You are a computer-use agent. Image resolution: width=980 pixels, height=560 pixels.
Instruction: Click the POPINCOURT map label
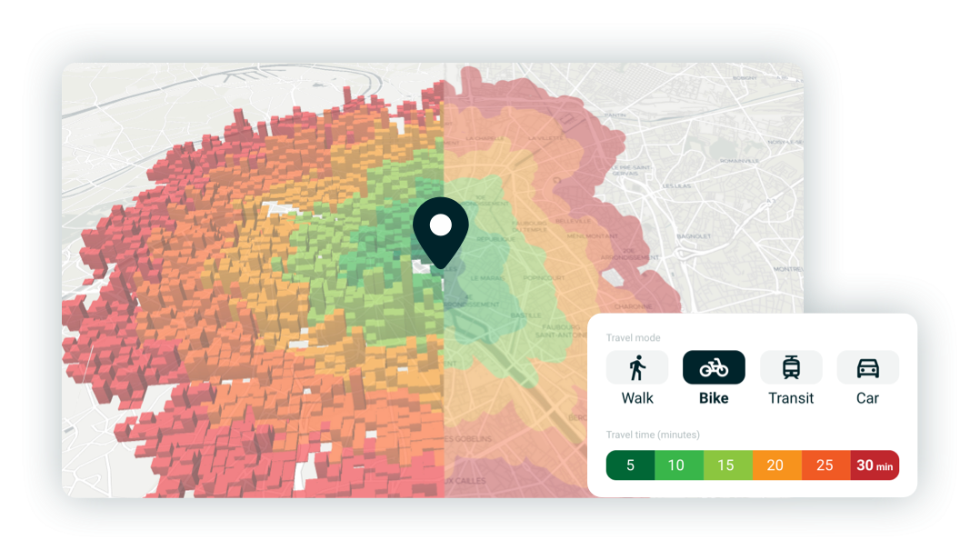tap(544, 277)
